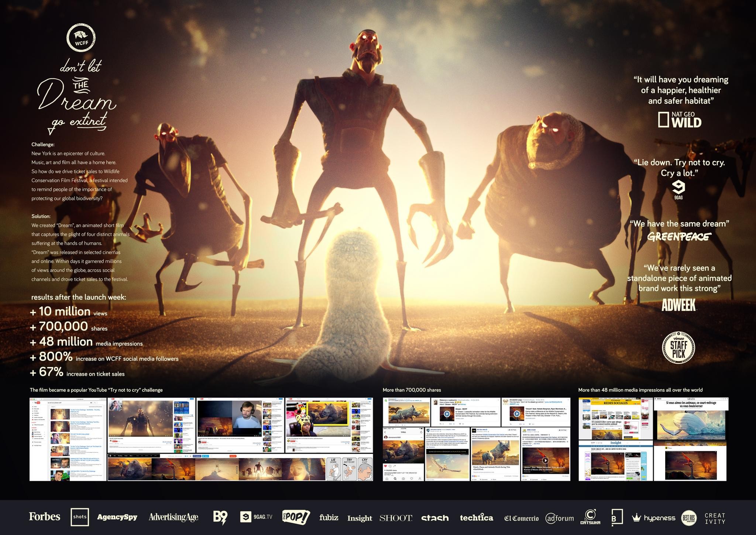This screenshot has width=756, height=535.
Task: Click the AgencySpy logo
Action: click(117, 517)
